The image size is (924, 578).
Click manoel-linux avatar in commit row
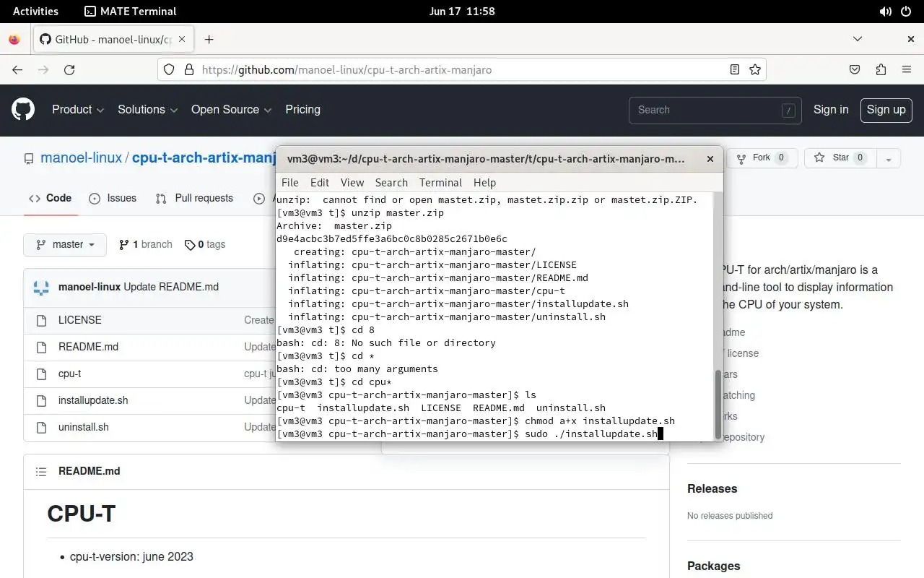[x=41, y=287]
